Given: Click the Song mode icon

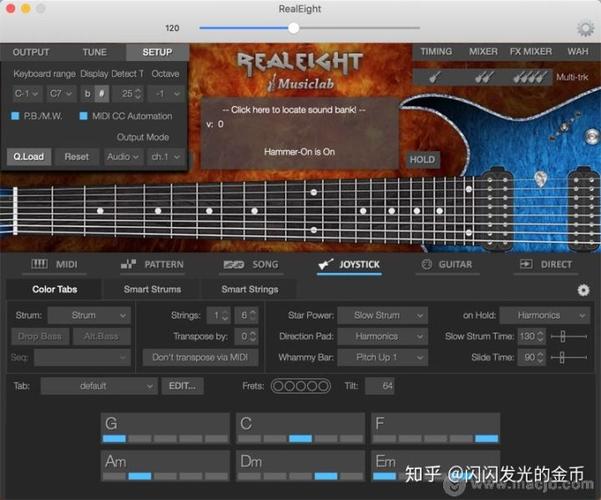Looking at the screenshot, I should [x=234, y=264].
